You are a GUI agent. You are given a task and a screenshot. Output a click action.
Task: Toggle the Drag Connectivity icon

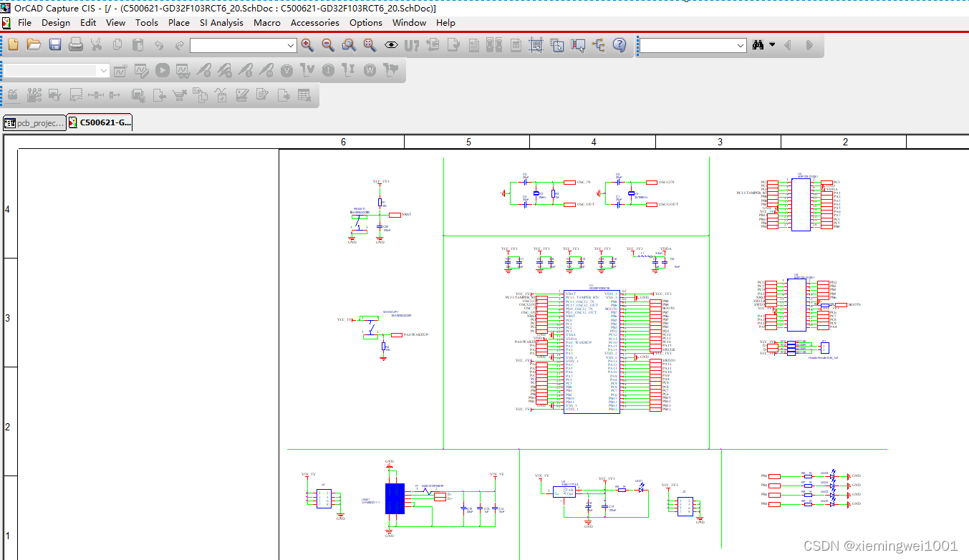[577, 44]
